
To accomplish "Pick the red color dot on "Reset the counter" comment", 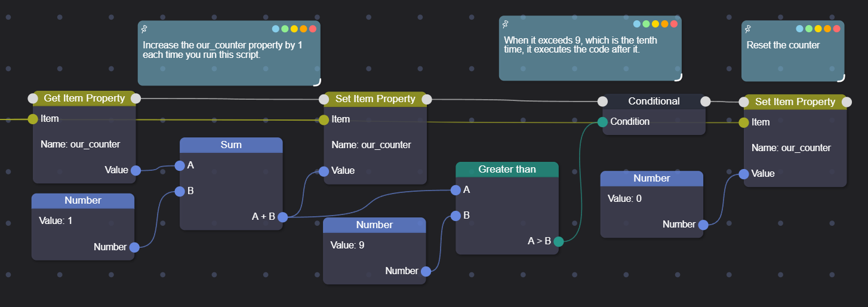I will coord(837,29).
